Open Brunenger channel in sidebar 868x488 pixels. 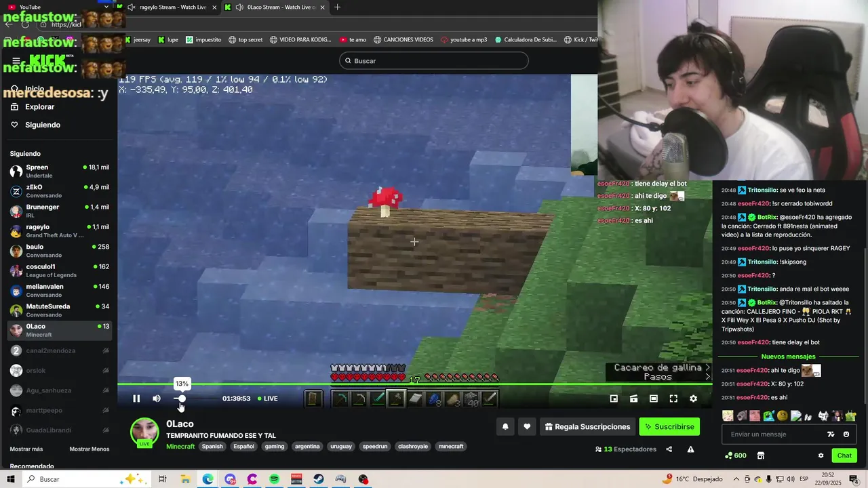(59, 211)
